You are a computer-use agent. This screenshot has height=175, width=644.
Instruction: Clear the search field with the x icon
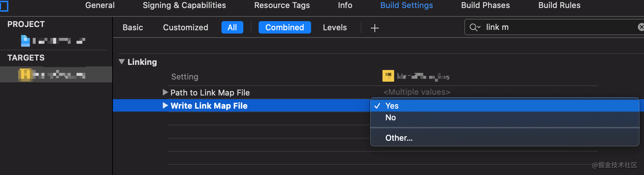(x=641, y=27)
